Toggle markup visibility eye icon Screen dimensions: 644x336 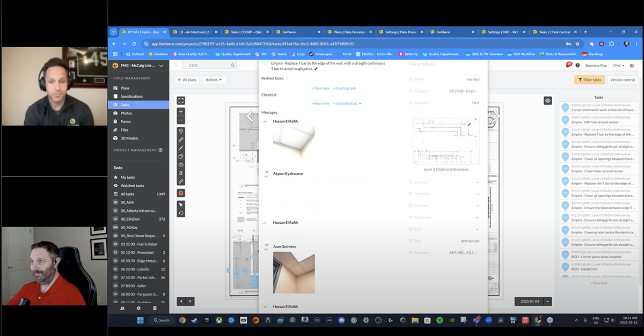547,100
